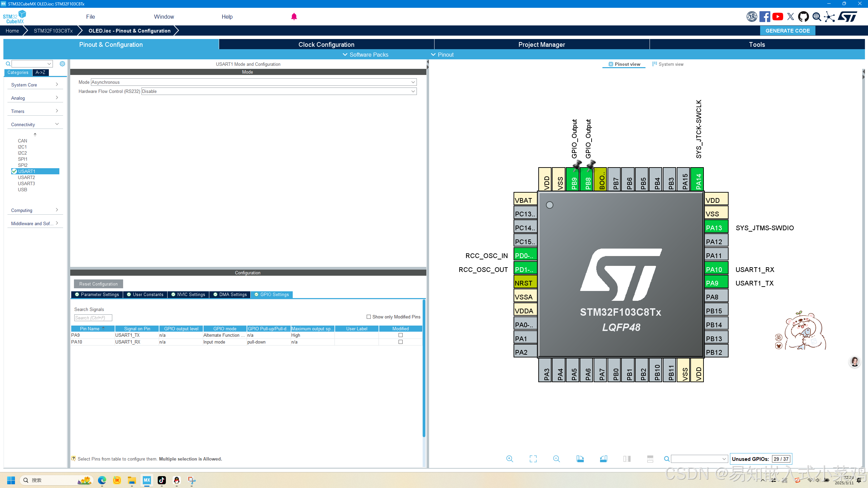Rotate the chip view counterclockwise
Image resolution: width=868 pixels, height=488 pixels.
point(603,459)
